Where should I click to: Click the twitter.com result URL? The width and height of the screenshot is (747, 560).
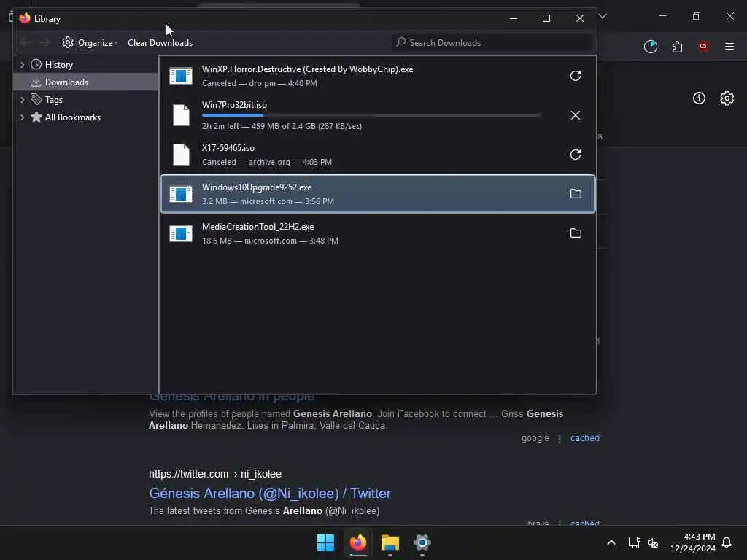click(x=215, y=474)
